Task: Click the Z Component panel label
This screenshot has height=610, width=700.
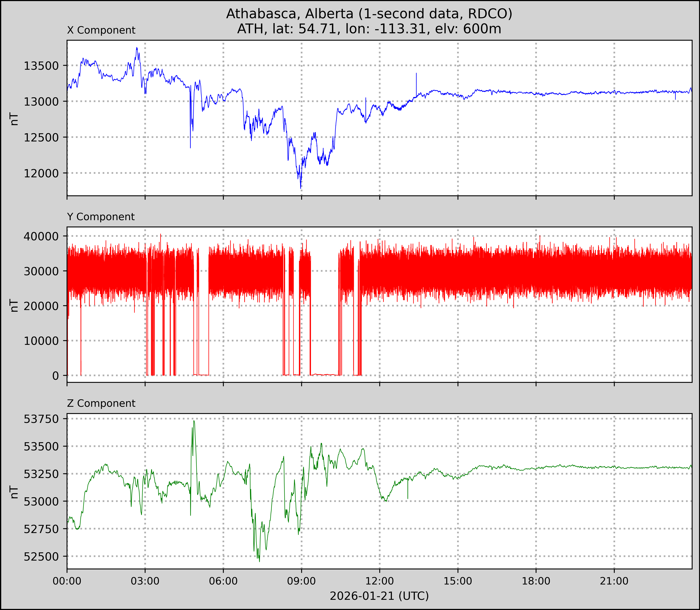Action: pos(101,403)
